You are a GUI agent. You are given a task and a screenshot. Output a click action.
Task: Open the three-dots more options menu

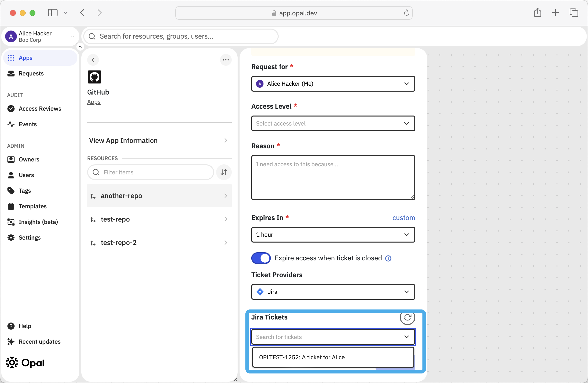226,60
